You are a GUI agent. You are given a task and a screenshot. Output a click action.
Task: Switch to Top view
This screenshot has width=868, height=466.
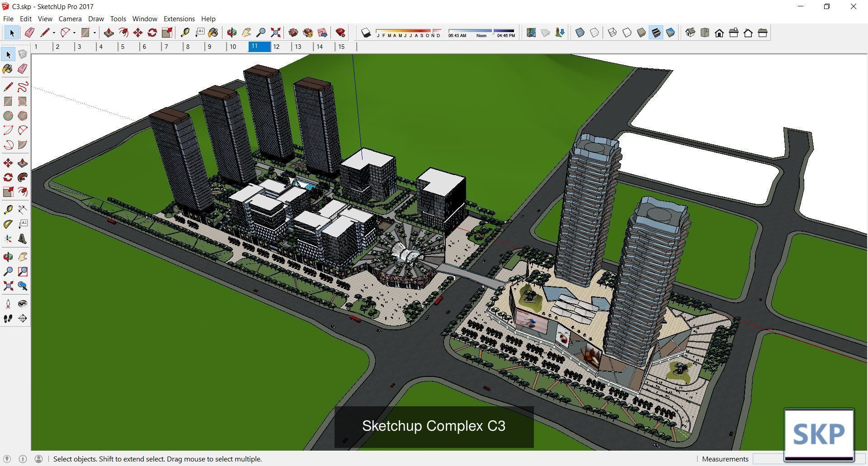[x=705, y=33]
